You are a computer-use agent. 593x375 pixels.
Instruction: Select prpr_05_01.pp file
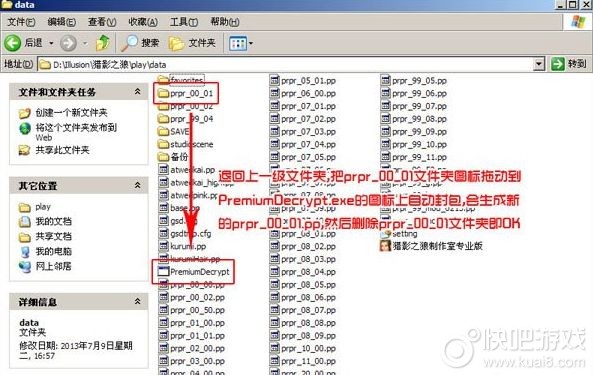coord(303,81)
